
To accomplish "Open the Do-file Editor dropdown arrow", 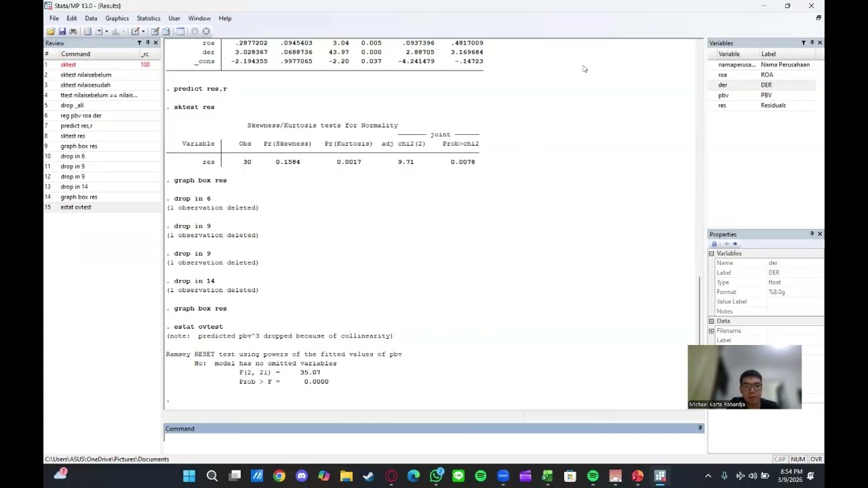I will point(143,31).
